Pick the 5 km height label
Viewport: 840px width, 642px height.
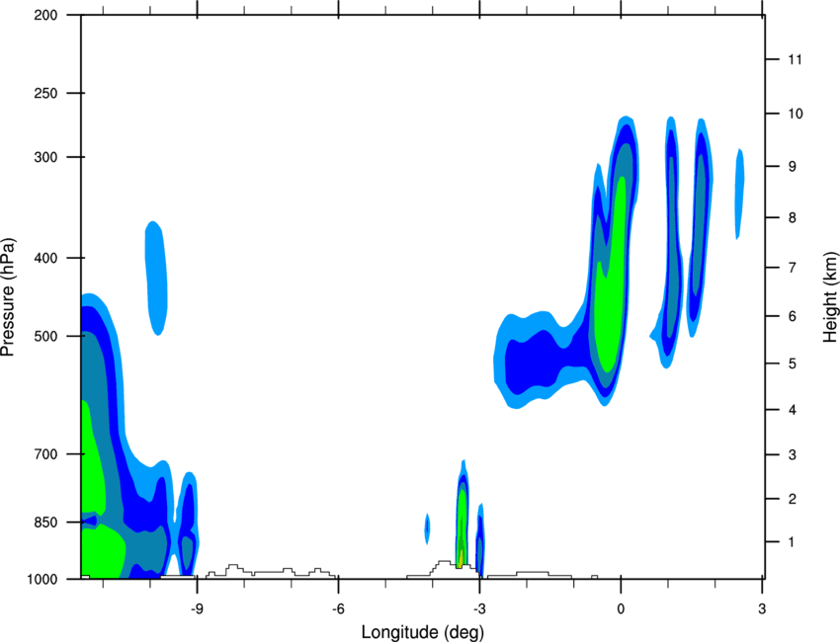(792, 363)
